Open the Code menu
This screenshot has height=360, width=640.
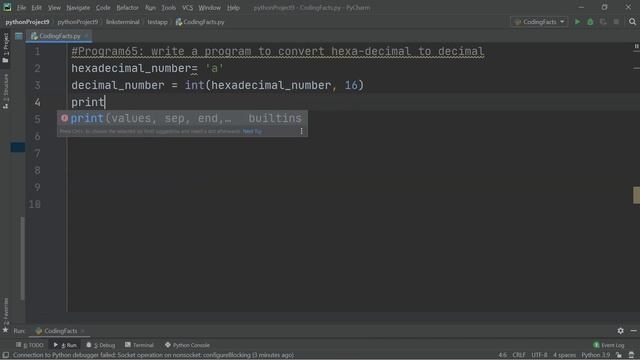point(103,8)
